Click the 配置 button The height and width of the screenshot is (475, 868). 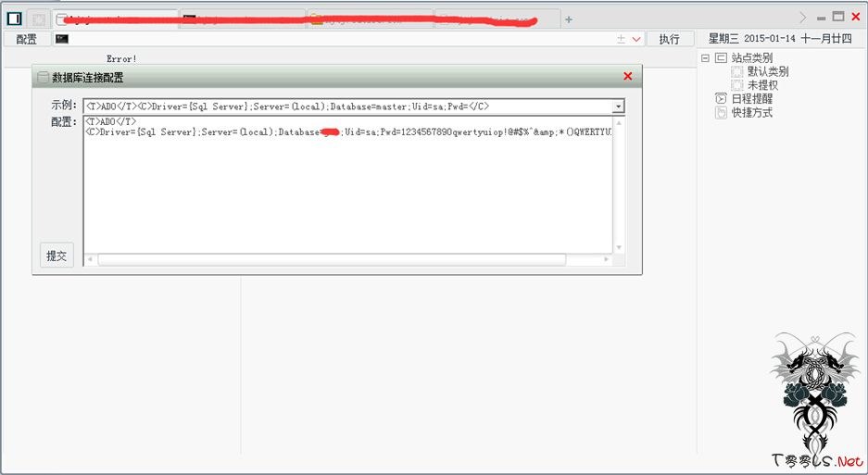[x=27, y=39]
